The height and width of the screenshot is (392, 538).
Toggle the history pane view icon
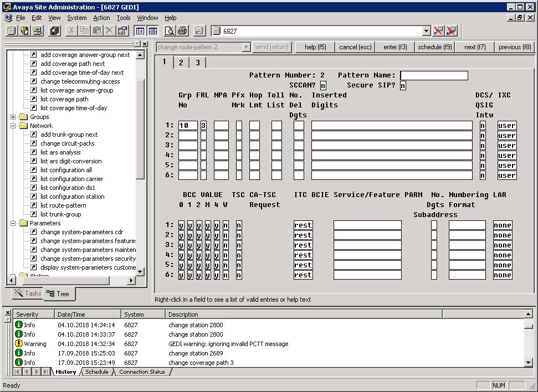point(153,31)
